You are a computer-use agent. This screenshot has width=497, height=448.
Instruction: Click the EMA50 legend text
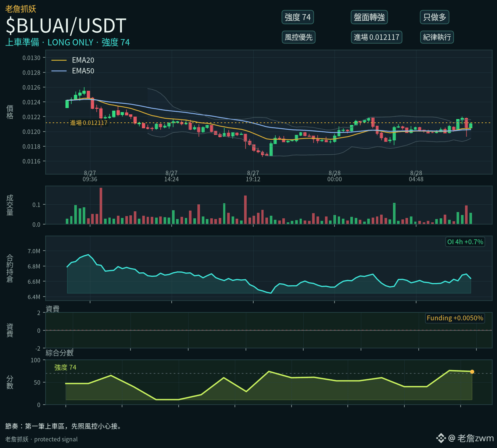[x=83, y=71]
